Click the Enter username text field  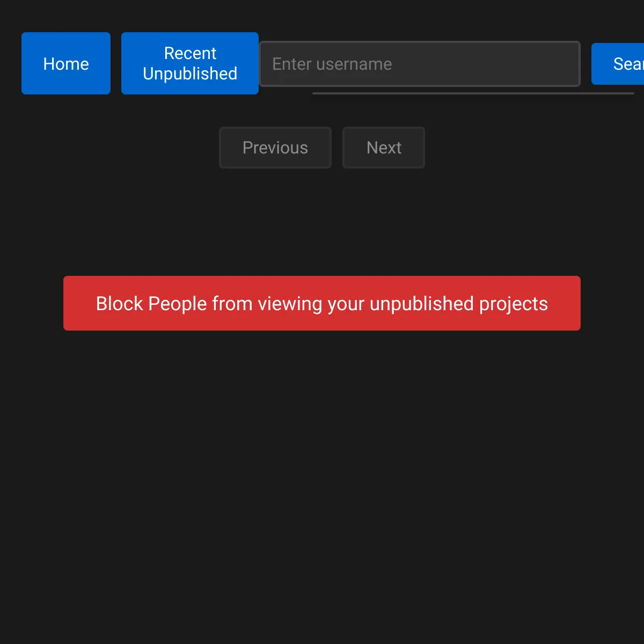[x=420, y=63]
